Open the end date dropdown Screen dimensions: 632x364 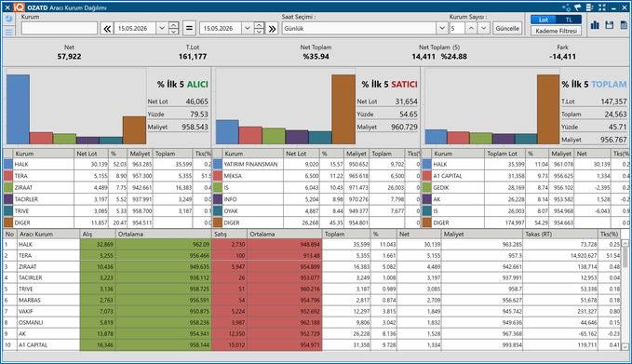[x=247, y=28]
